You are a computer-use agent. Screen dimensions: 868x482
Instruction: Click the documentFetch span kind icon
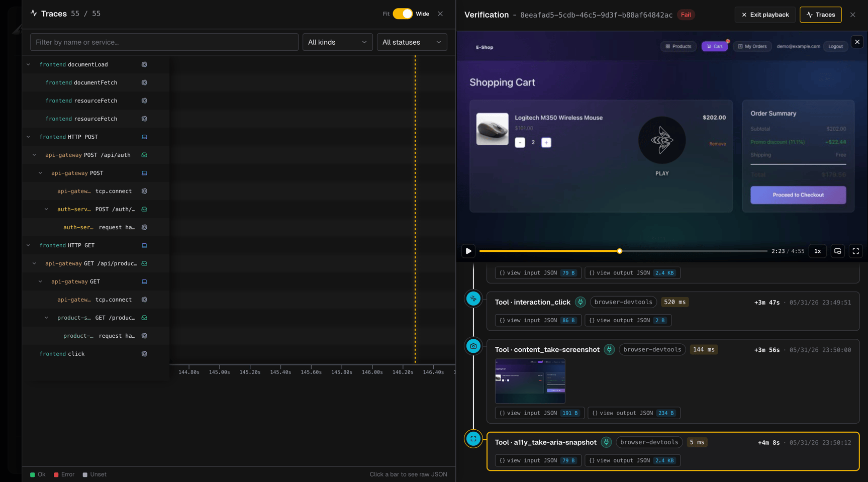pos(144,82)
